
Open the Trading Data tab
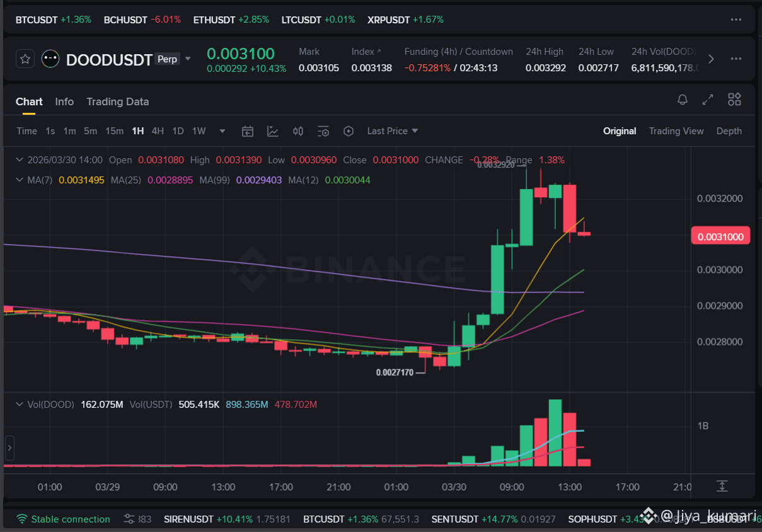(x=118, y=101)
